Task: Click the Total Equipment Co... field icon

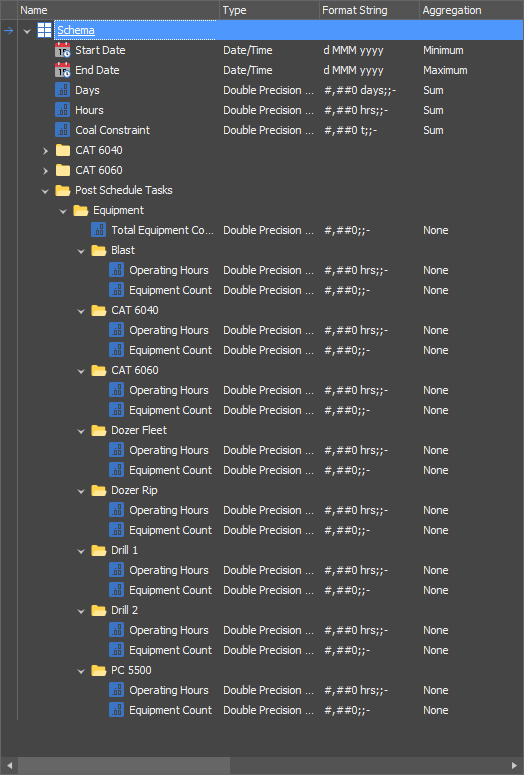Action: point(98,230)
